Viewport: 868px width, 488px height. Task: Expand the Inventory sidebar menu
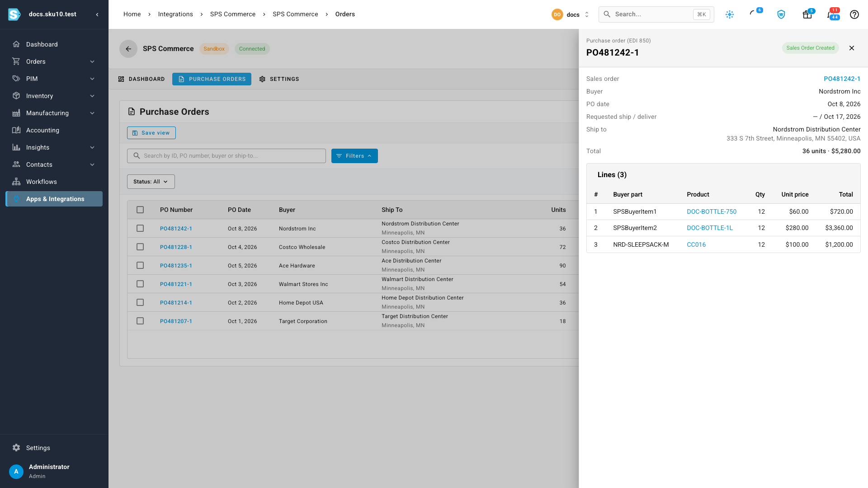click(x=54, y=96)
